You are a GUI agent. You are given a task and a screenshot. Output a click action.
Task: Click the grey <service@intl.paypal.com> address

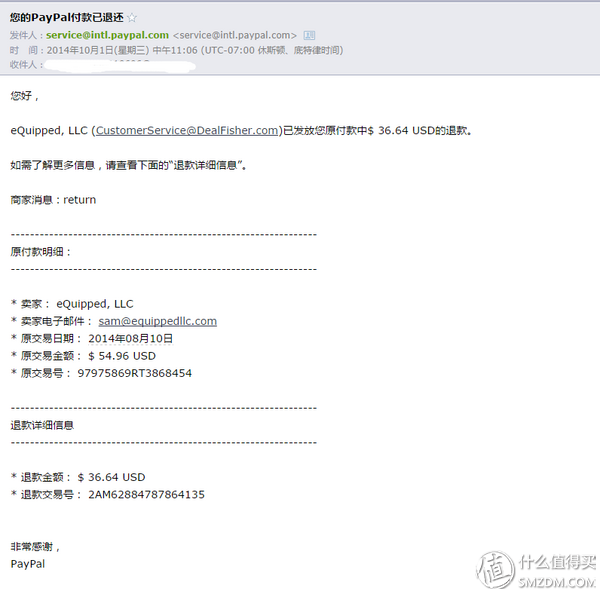[x=235, y=35]
